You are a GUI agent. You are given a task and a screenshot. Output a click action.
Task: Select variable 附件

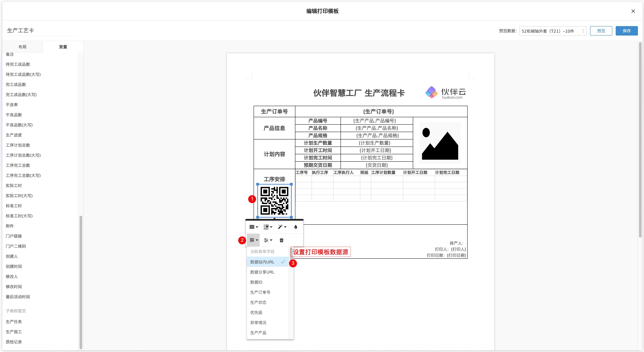coord(10,226)
